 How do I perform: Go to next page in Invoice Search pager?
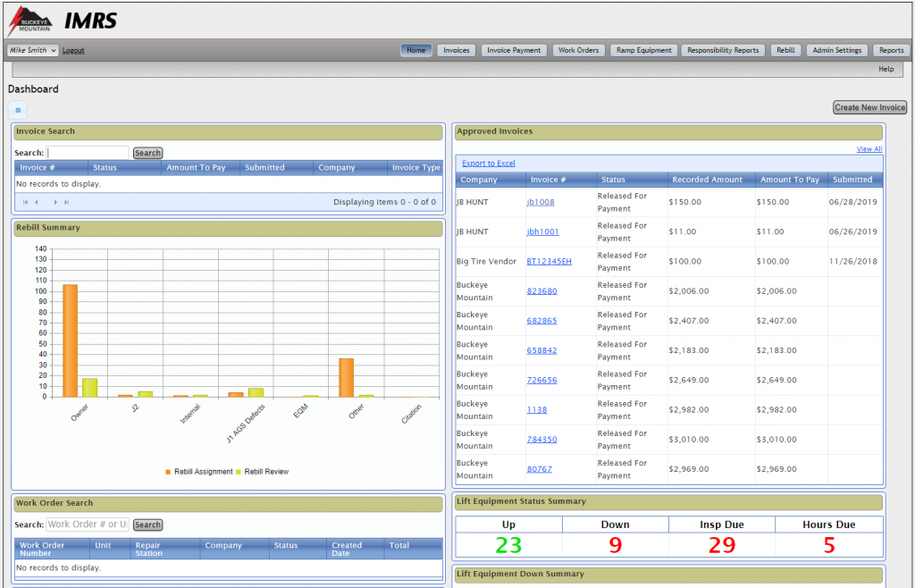click(x=55, y=202)
